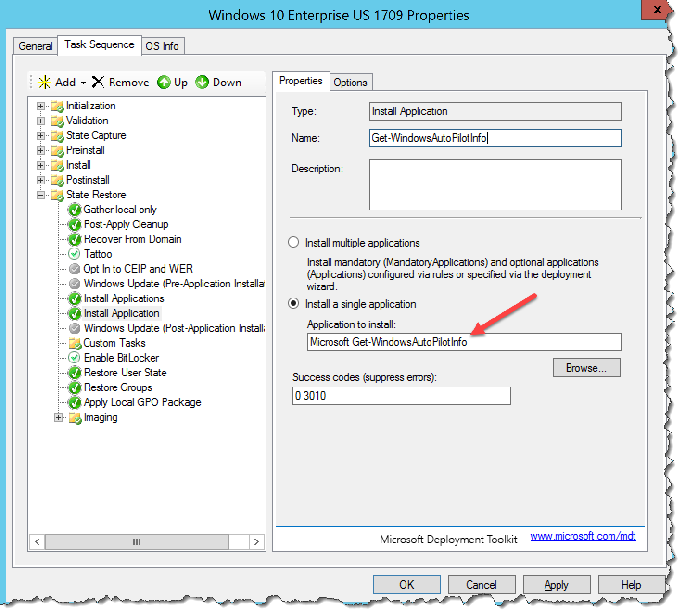Screen dimensions: 685x616
Task: Click the Custom Tasks folder icon
Action: click(75, 343)
